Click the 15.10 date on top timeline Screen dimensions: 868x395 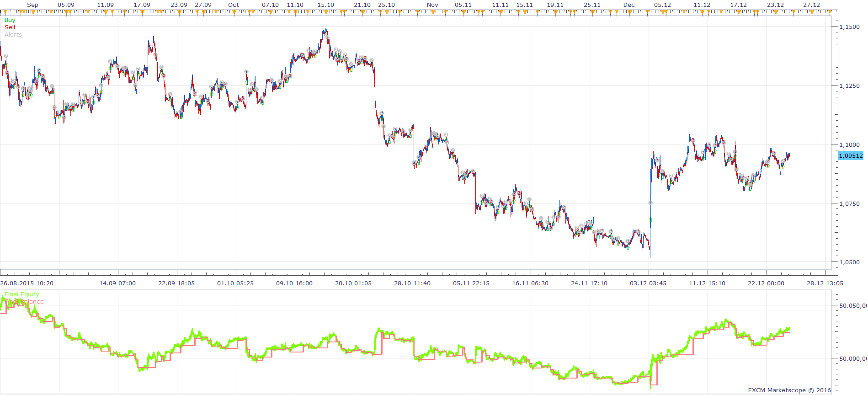click(x=325, y=5)
